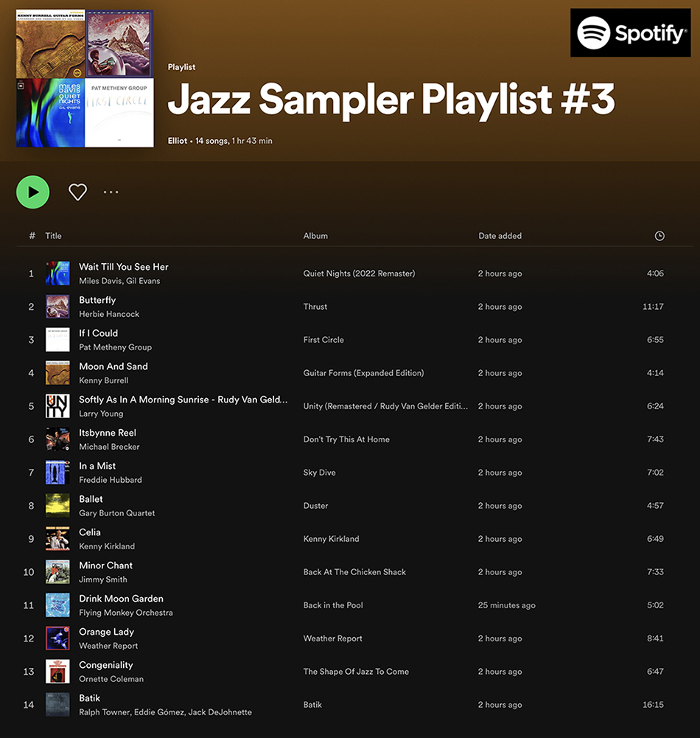The height and width of the screenshot is (738, 700).
Task: Select the song title Softly As In A Morning Sunrise
Action: pos(183,400)
